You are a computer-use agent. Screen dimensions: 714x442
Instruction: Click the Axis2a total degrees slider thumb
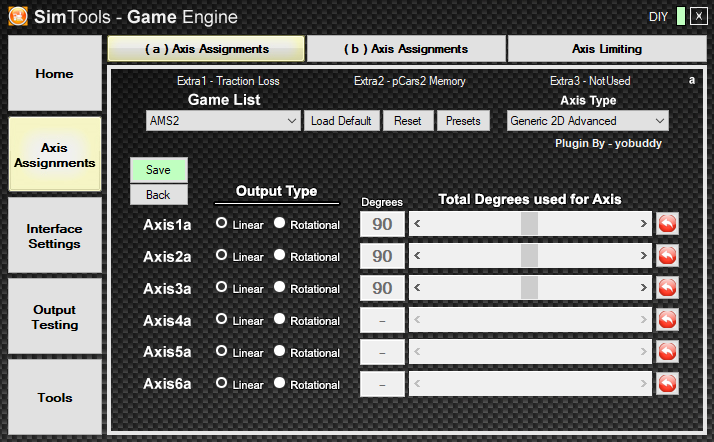529,256
